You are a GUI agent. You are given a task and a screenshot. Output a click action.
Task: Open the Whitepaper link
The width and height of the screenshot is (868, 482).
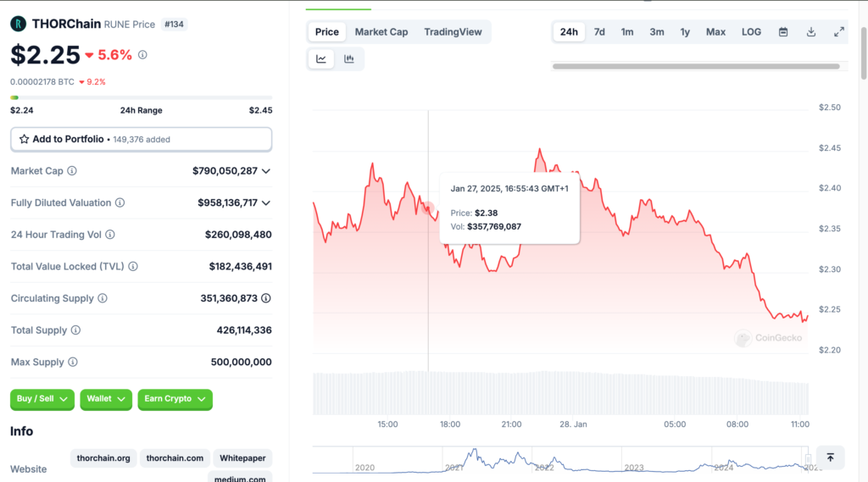tap(242, 458)
